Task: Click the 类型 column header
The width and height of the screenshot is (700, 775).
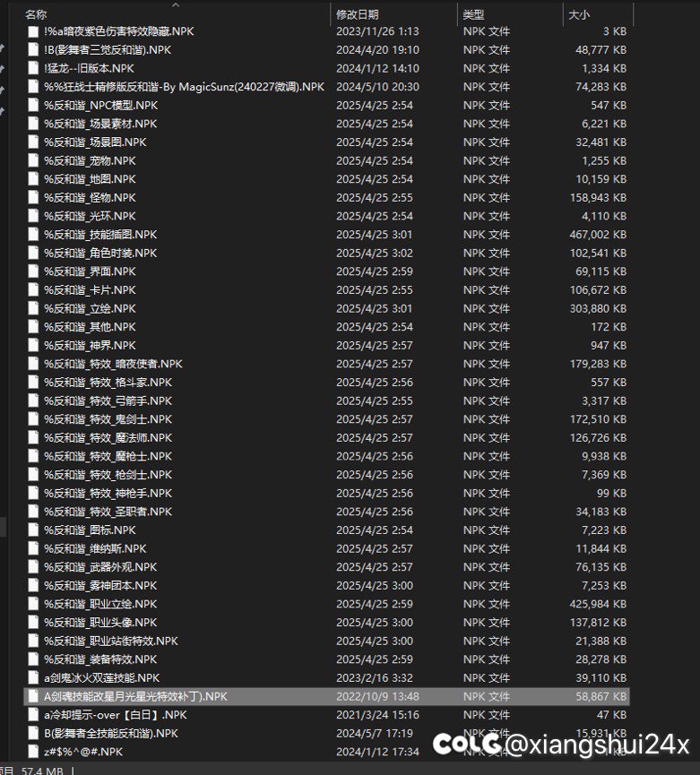Action: 473,14
